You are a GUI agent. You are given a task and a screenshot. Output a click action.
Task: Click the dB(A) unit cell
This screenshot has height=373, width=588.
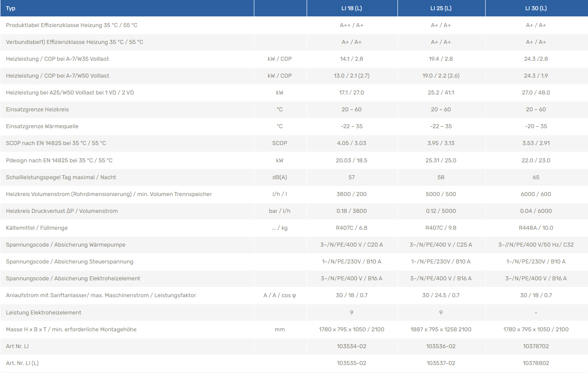pyautogui.click(x=280, y=177)
